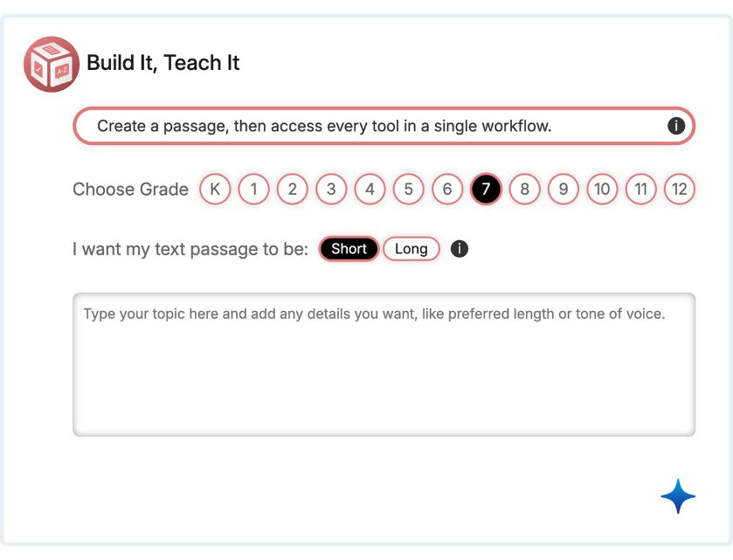
Task: Set passage length to Short
Action: [x=349, y=249]
